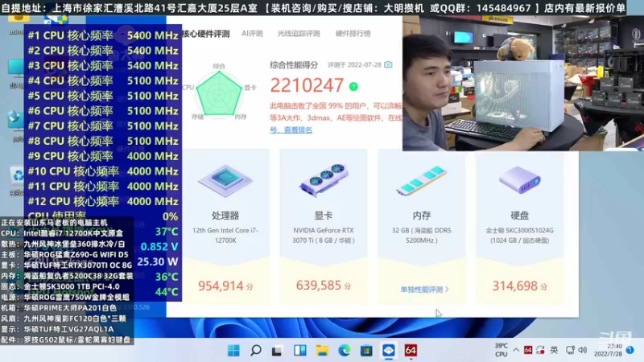Switch input method via 英 indicator
This screenshot has width=644, height=362.
click(554, 350)
